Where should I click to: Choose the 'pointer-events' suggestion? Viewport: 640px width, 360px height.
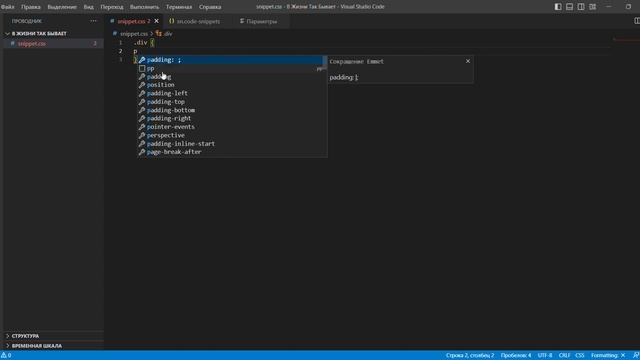pyautogui.click(x=231, y=127)
